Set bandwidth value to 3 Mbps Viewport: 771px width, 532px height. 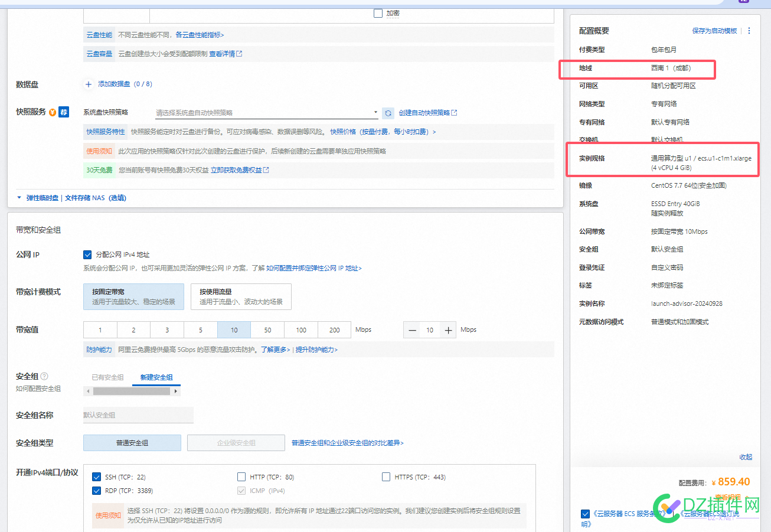(167, 330)
